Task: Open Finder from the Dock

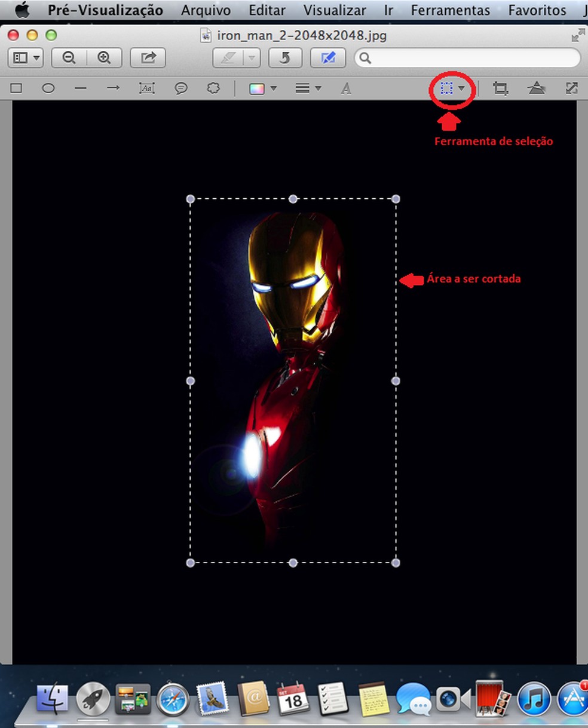Action: tap(53, 699)
